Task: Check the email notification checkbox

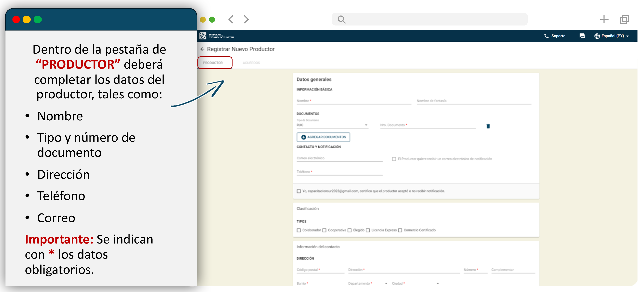Action: 394,159
